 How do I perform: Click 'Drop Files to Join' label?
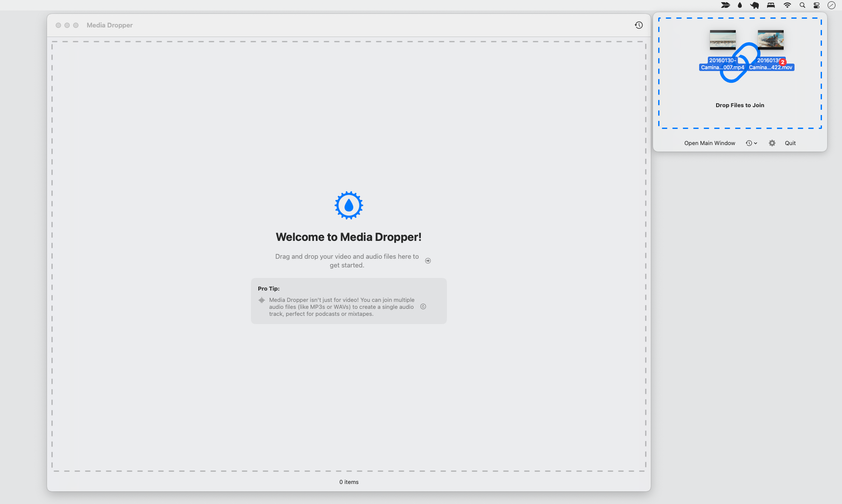click(740, 105)
